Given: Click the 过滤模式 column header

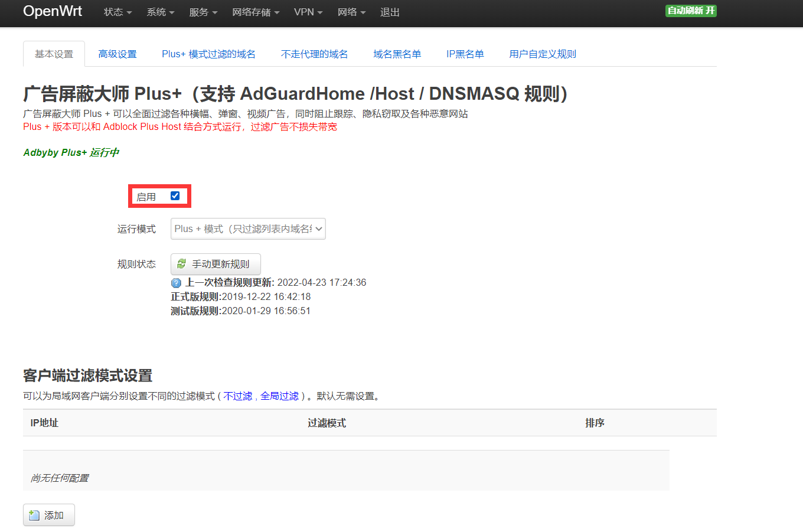Looking at the screenshot, I should point(327,423).
